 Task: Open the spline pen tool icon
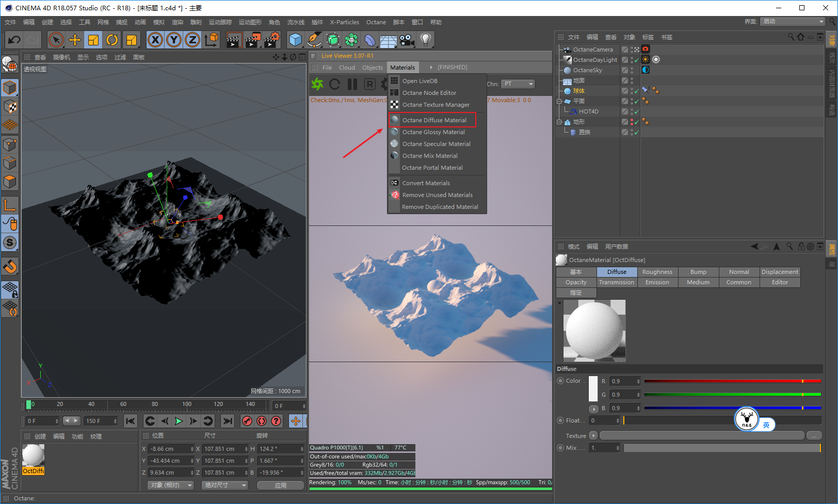tap(314, 40)
